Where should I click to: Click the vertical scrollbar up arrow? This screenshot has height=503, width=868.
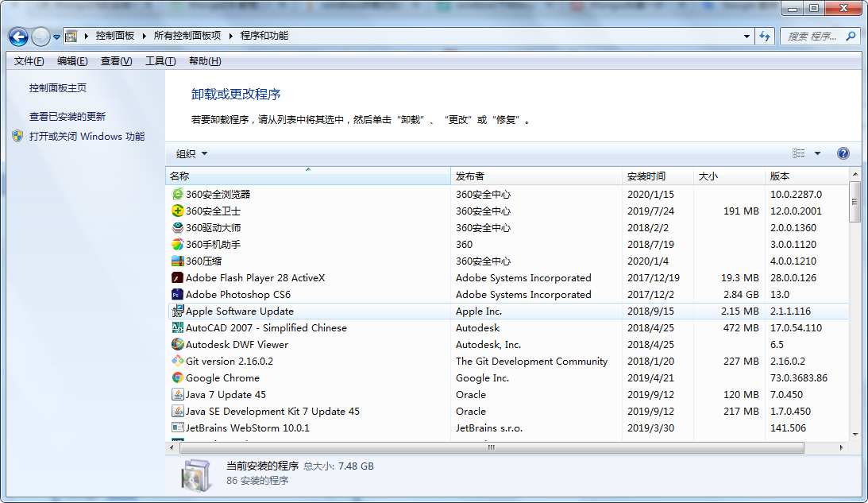click(855, 174)
